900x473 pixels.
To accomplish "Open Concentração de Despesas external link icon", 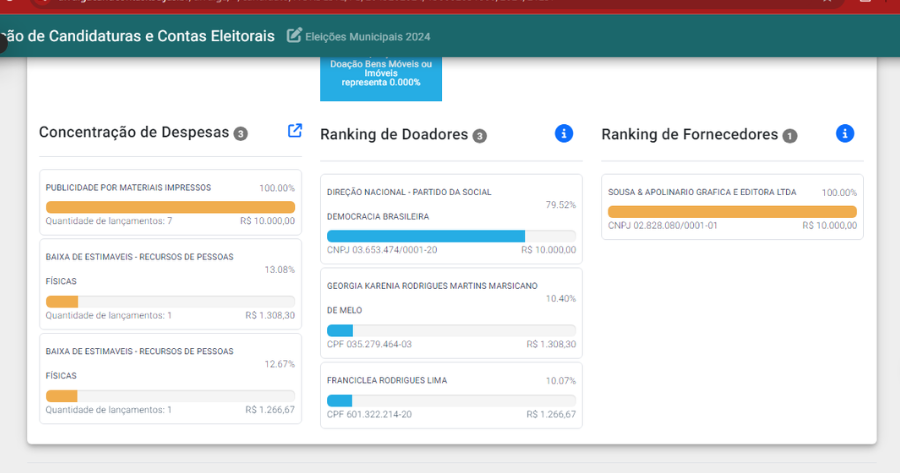I will point(295,131).
